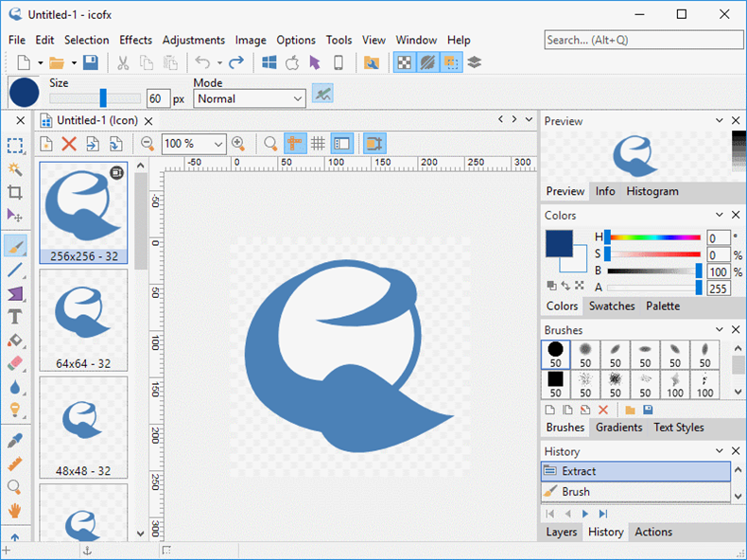The image size is (747, 560).
Task: Expand the Preview panel options chevron
Action: [720, 120]
